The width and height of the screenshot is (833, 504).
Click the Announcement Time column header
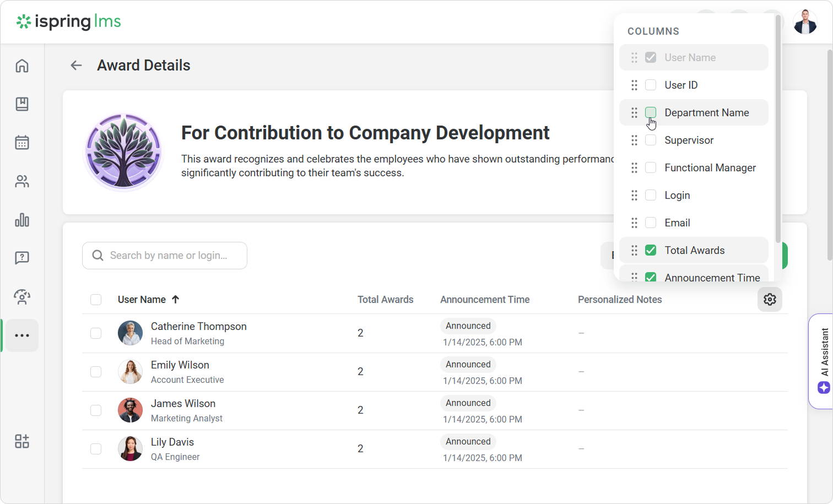[x=484, y=300]
